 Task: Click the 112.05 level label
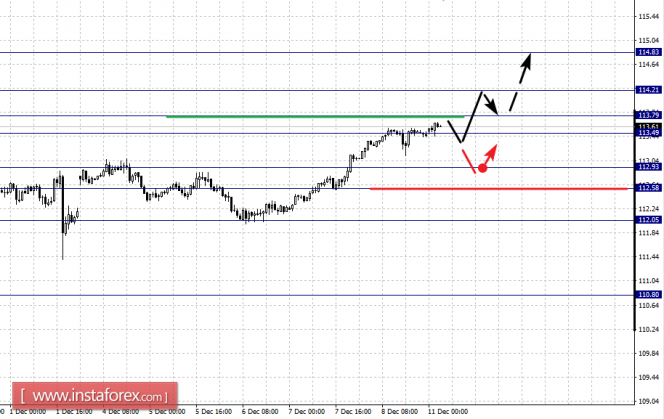coord(648,219)
